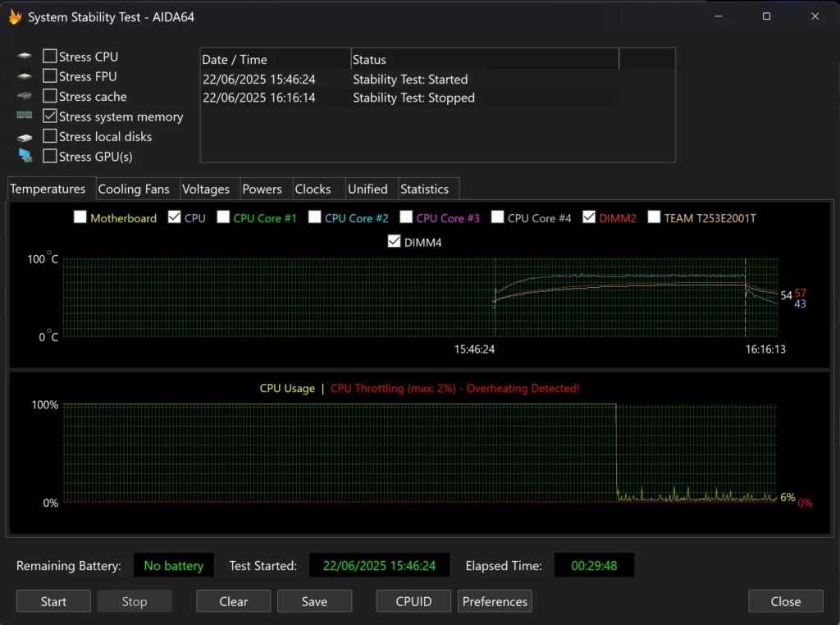Click the CPU Usage graph label
This screenshot has width=840, height=625.
pyautogui.click(x=287, y=388)
